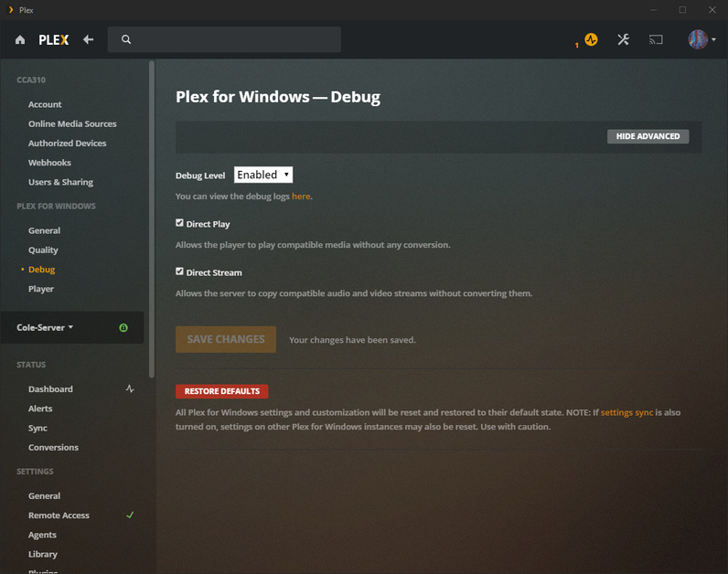Click the STATUS section header

point(31,365)
